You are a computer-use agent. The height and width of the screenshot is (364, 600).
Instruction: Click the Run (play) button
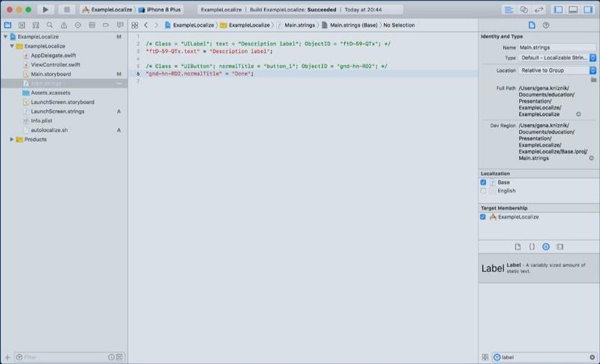coord(46,10)
